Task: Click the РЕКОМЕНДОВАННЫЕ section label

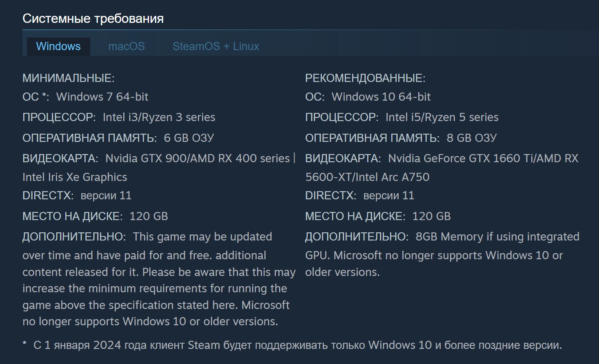Action: 365,78
